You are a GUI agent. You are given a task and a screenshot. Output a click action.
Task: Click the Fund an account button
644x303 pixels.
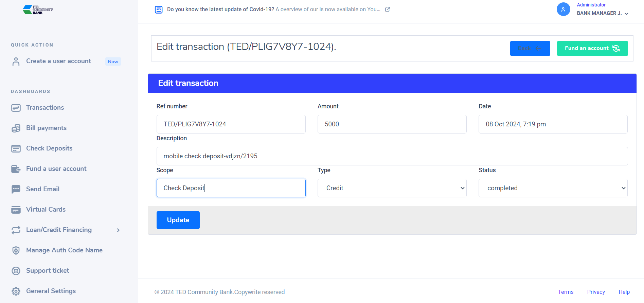coord(592,48)
